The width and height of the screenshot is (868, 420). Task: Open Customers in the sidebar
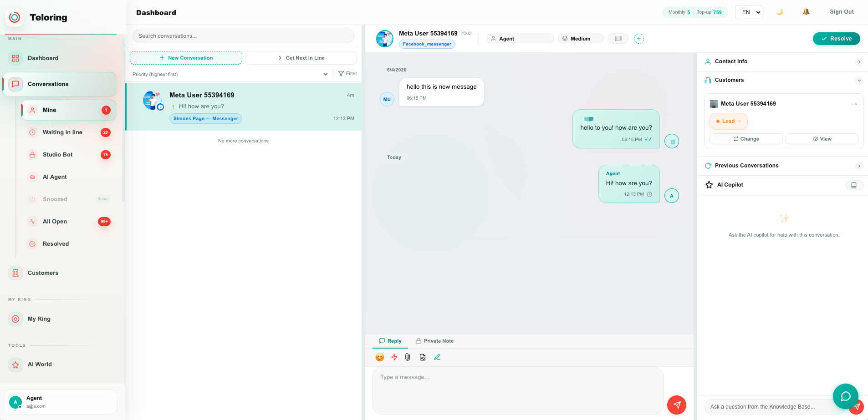coord(60,273)
